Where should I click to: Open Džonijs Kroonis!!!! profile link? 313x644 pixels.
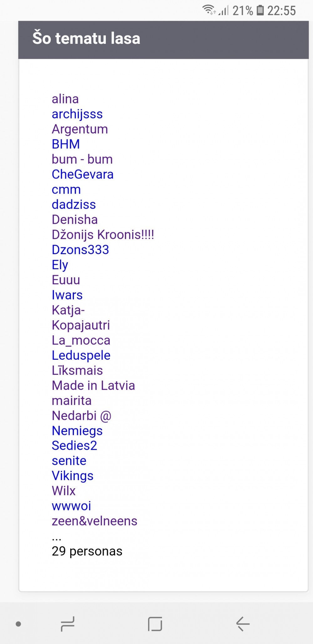click(103, 235)
